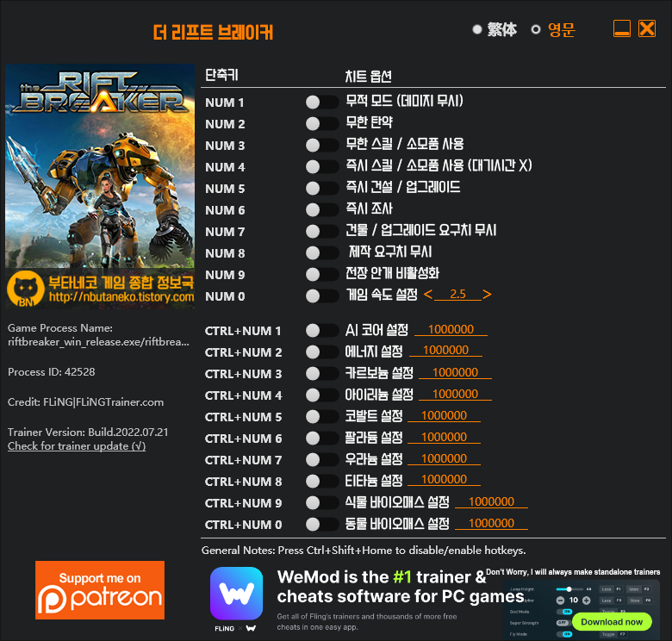This screenshot has width=672, height=641.
Task: Open the nbutaneko.tistory.com banner link
Action: [x=121, y=297]
